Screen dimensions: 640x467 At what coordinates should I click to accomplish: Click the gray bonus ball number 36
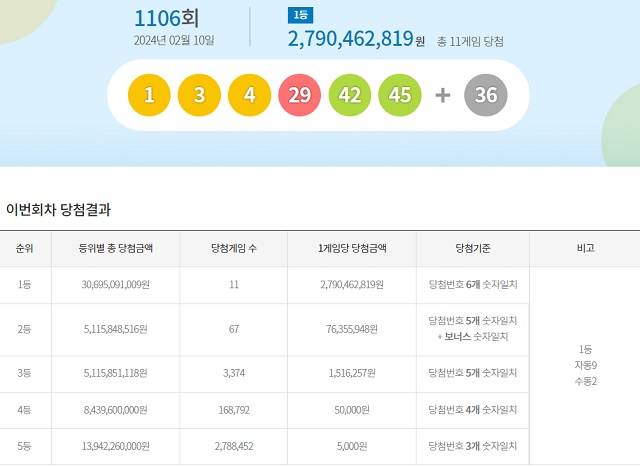coord(486,95)
